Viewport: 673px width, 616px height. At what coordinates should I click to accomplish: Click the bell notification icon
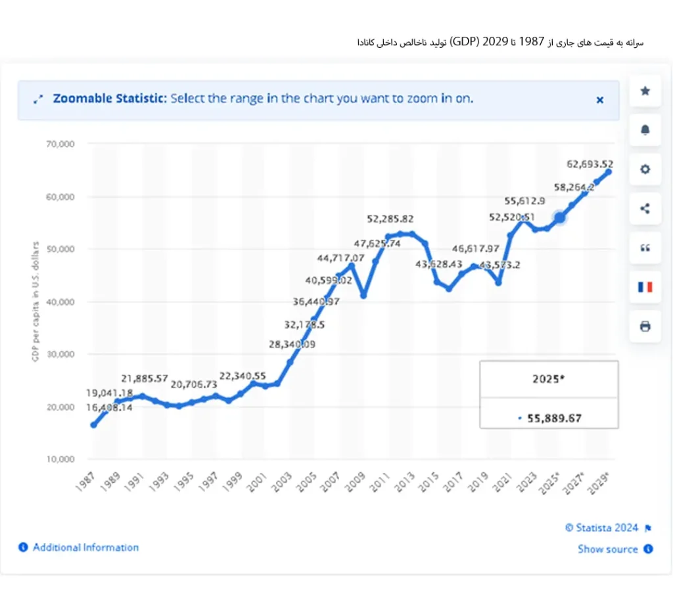(x=645, y=130)
